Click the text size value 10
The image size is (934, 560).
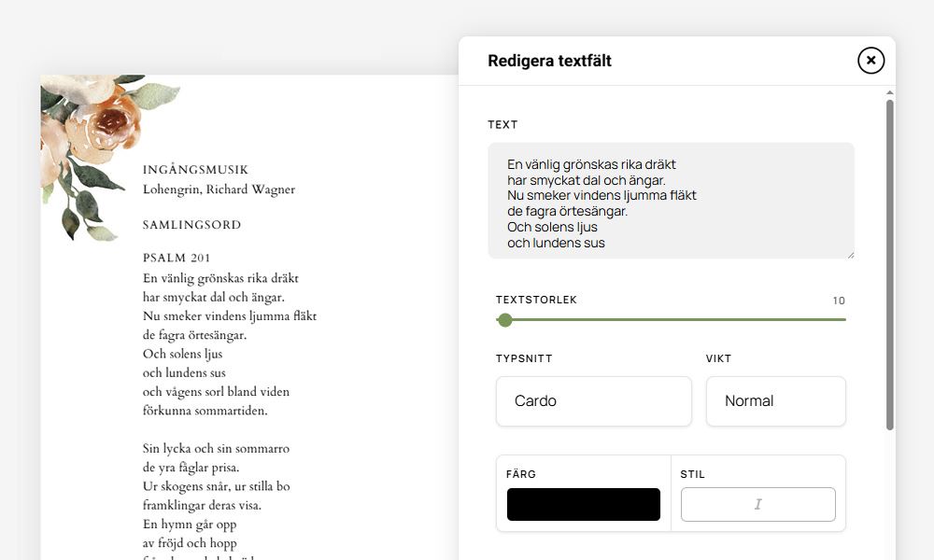(x=838, y=301)
